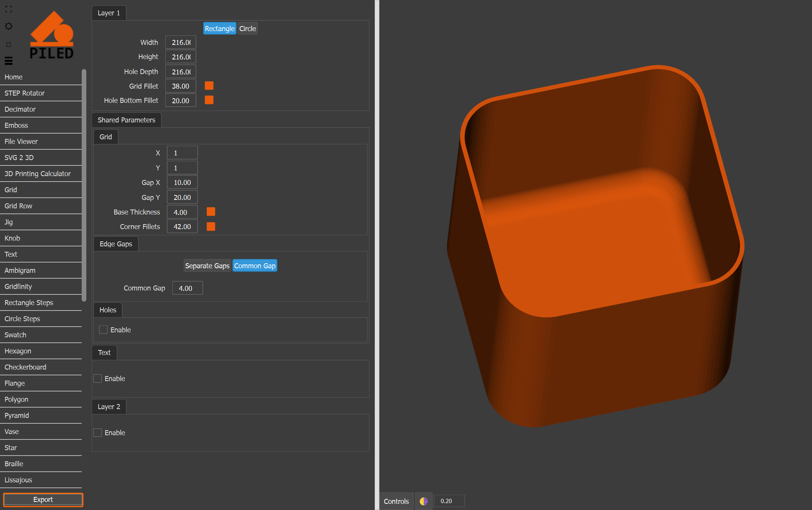Open the Ambigram tool
The image size is (812, 510).
[x=41, y=271]
